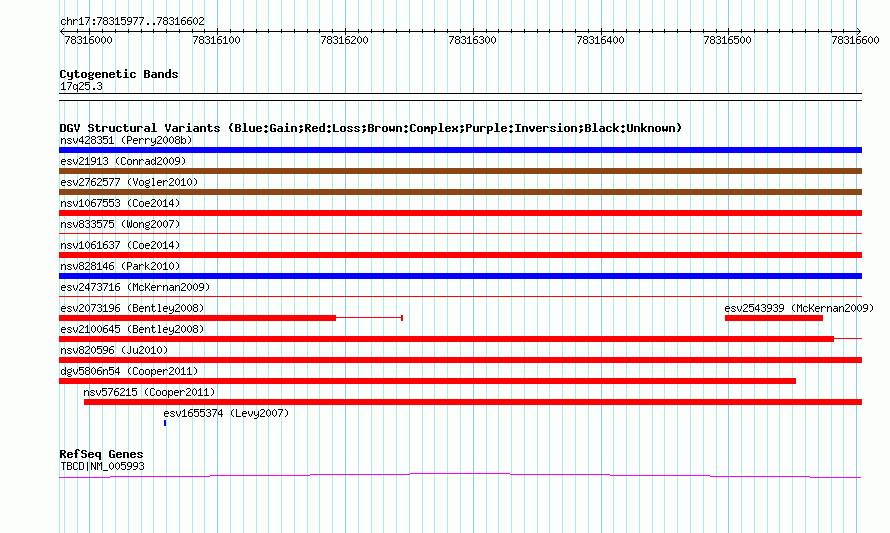Click the red loss bar for nsv1067553

tap(460, 213)
